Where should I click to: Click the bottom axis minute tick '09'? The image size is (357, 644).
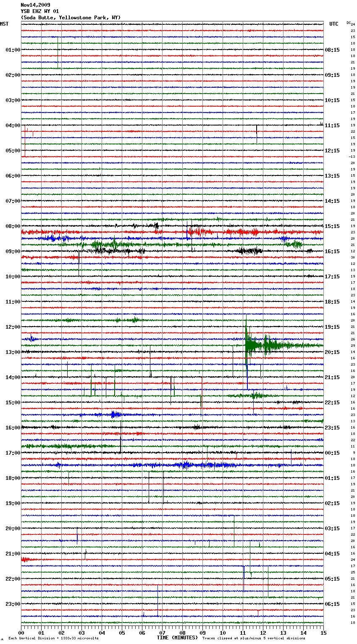[x=202, y=633]
